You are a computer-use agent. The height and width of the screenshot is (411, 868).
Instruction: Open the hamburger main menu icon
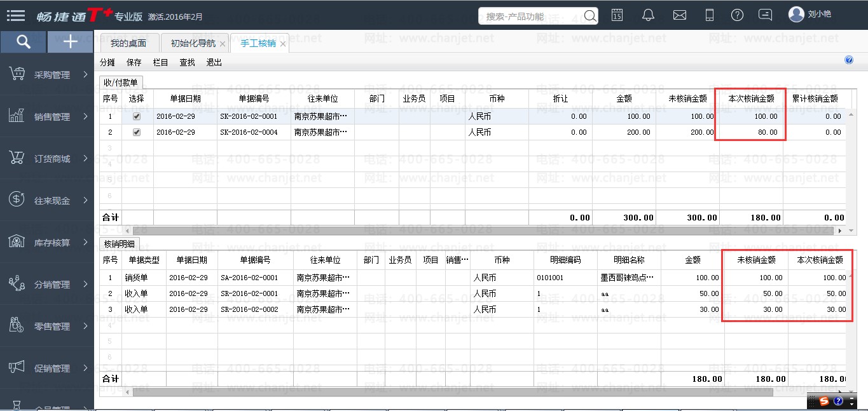point(16,16)
